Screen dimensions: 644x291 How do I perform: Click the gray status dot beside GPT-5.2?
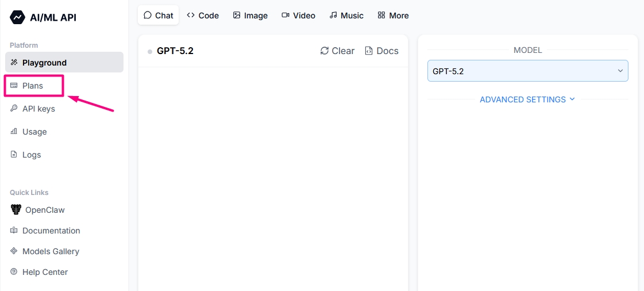click(150, 51)
